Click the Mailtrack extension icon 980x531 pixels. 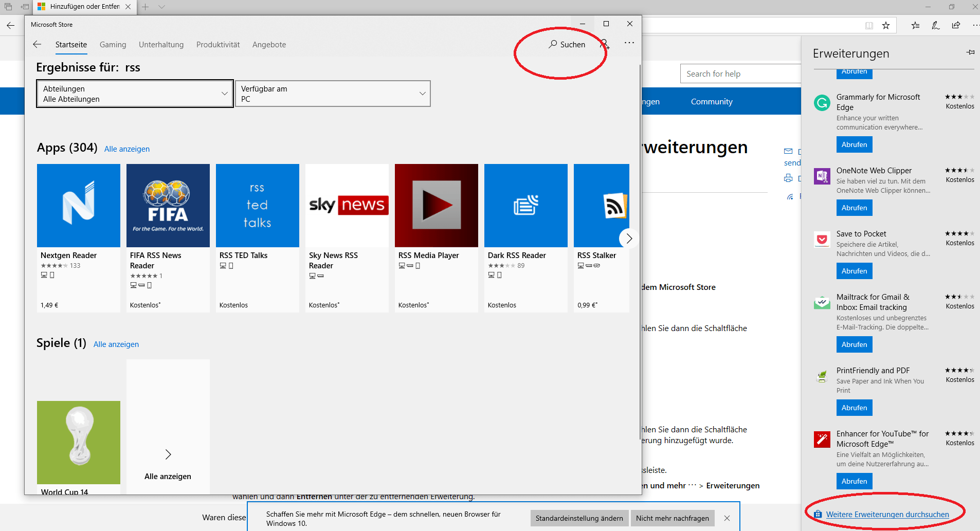(x=822, y=303)
